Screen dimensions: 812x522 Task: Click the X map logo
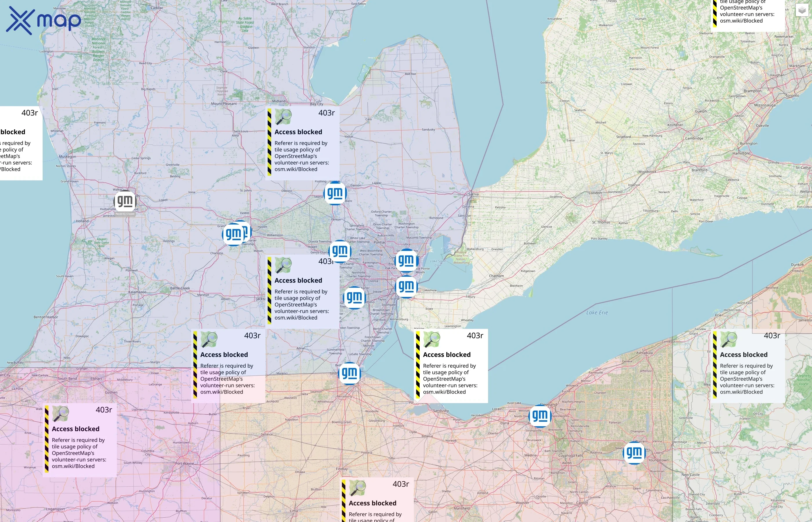pyautogui.click(x=43, y=21)
